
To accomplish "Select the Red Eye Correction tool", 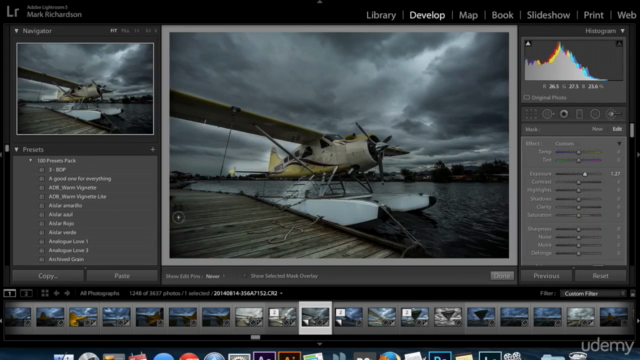I will pos(564,114).
